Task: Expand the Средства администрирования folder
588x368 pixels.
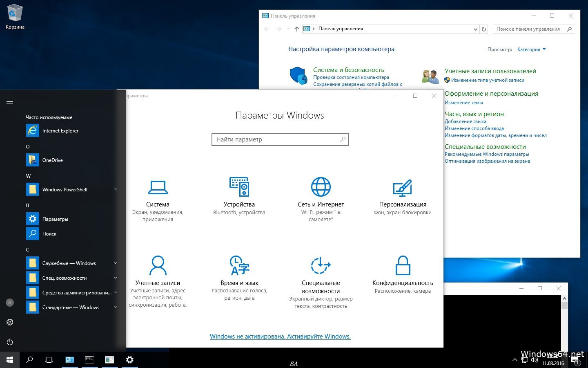Action: click(x=116, y=292)
